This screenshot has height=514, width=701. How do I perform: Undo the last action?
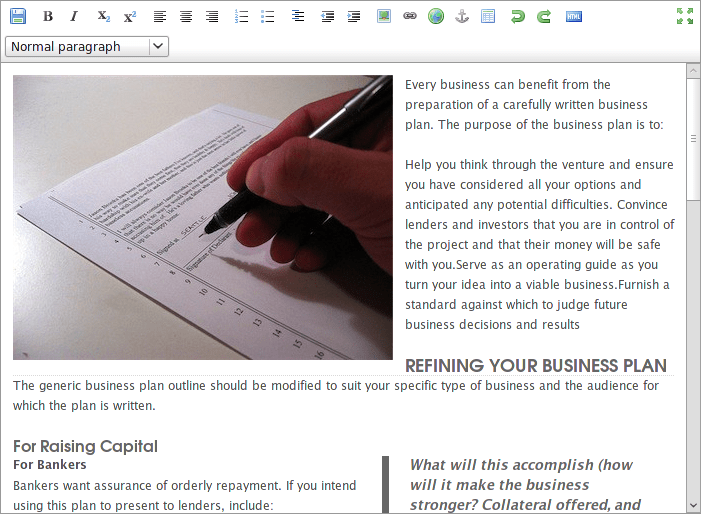click(x=518, y=17)
